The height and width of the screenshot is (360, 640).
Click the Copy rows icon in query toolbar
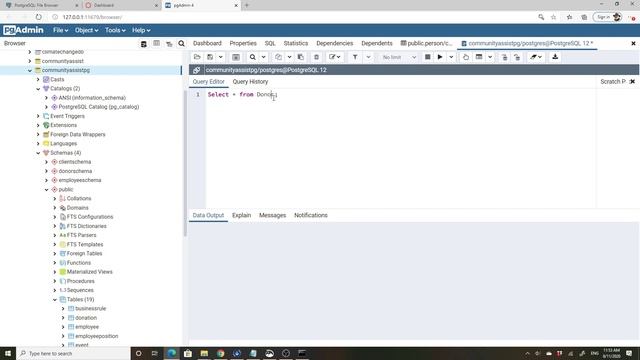click(278, 57)
